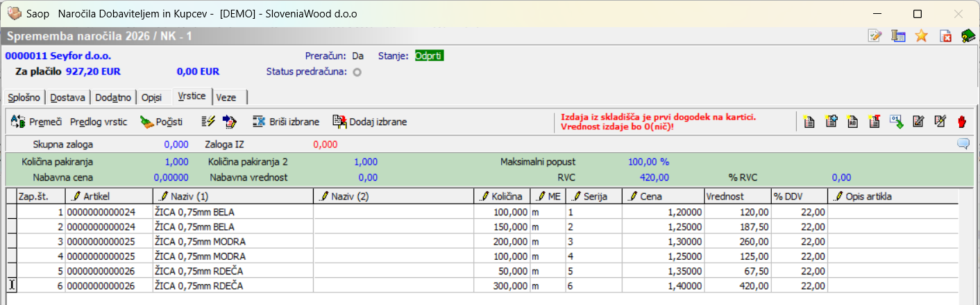Click the edit row with brush icon
Screen dimensions: 980x305
[940, 122]
